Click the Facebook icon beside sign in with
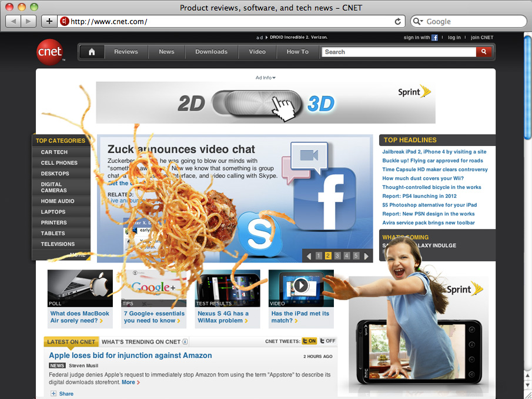The width and height of the screenshot is (532, 399). point(434,37)
